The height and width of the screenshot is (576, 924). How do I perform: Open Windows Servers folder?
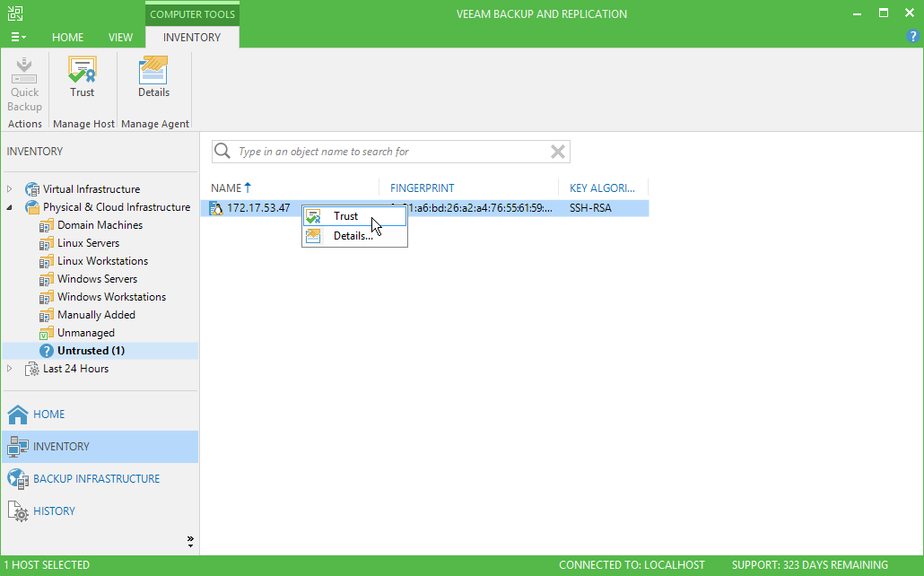(x=97, y=279)
